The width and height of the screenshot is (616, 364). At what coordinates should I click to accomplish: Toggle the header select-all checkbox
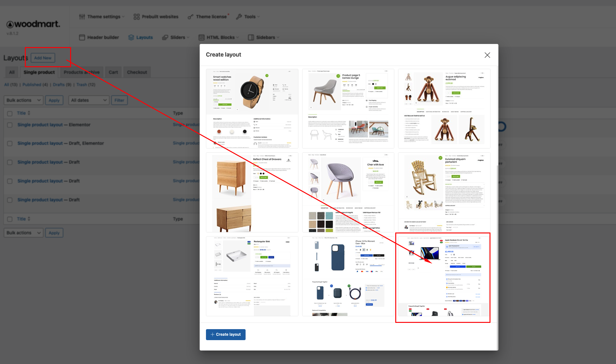point(10,113)
